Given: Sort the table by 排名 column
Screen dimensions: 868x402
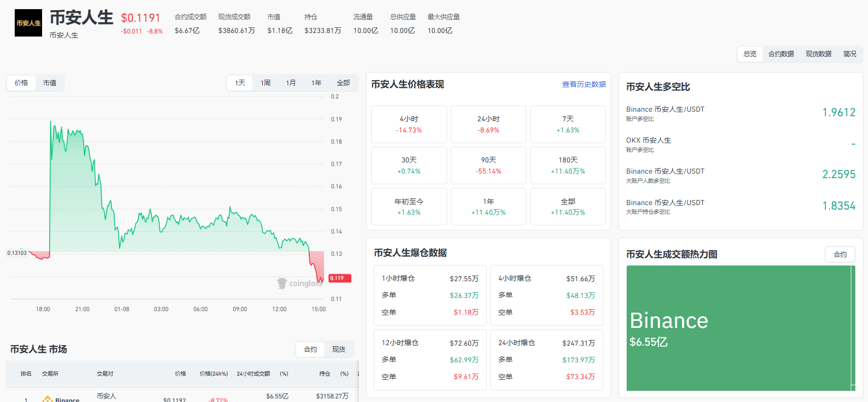Looking at the screenshot, I should coord(26,374).
